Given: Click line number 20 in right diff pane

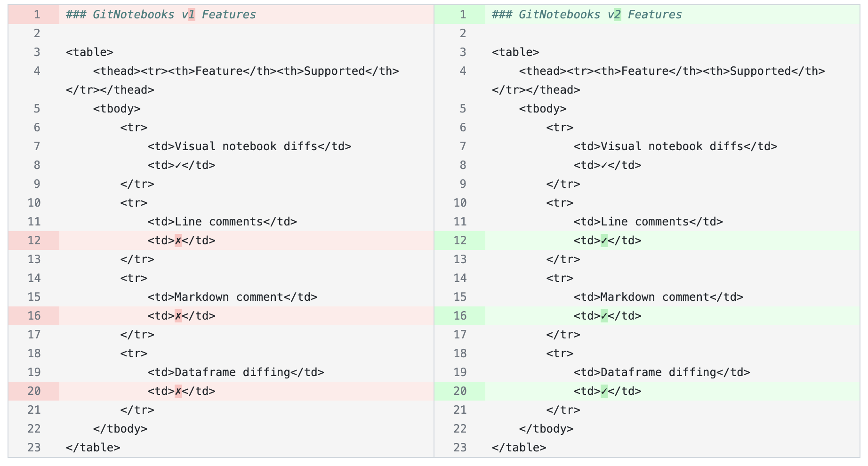Looking at the screenshot, I should click(460, 391).
